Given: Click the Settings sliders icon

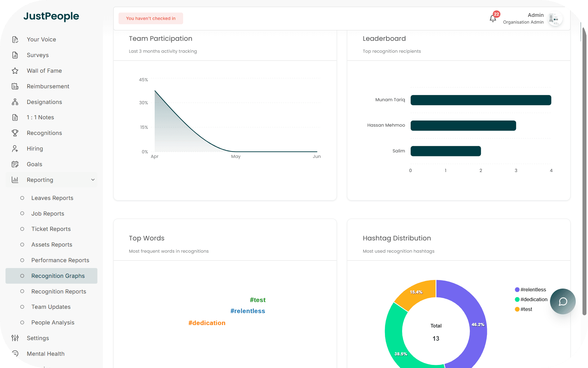Looking at the screenshot, I should [15, 338].
